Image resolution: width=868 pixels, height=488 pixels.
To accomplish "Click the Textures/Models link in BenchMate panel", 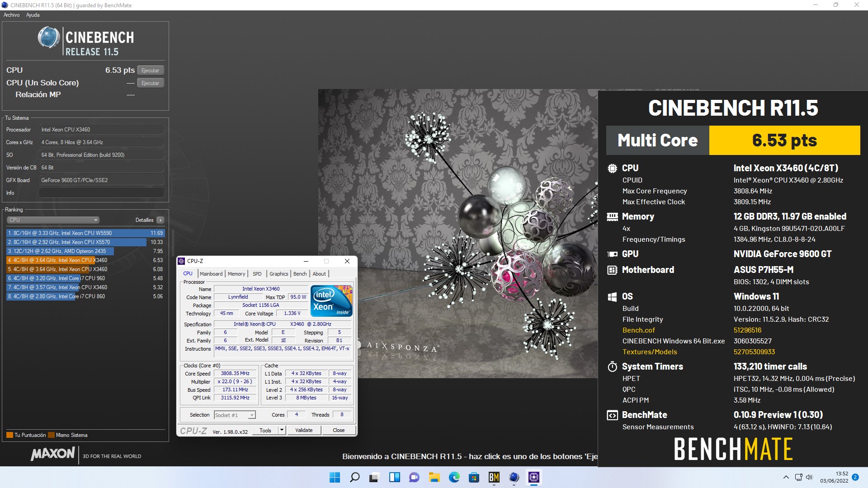I will click(x=650, y=352).
